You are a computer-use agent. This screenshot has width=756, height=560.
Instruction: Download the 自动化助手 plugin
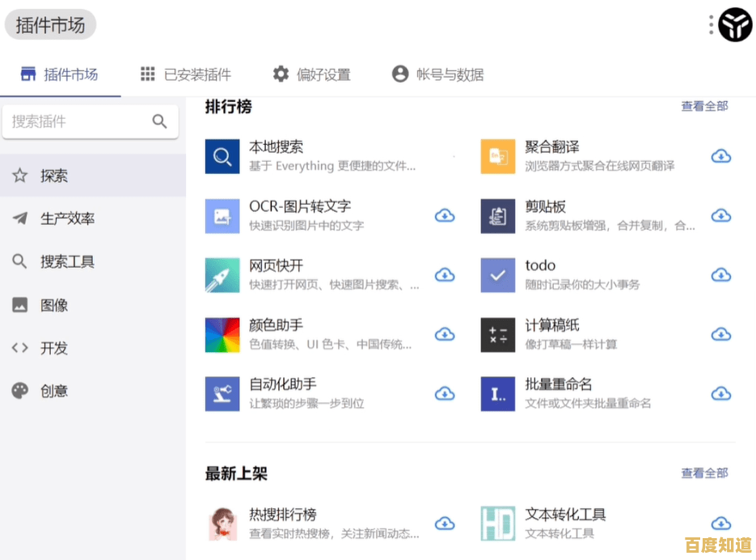445,394
